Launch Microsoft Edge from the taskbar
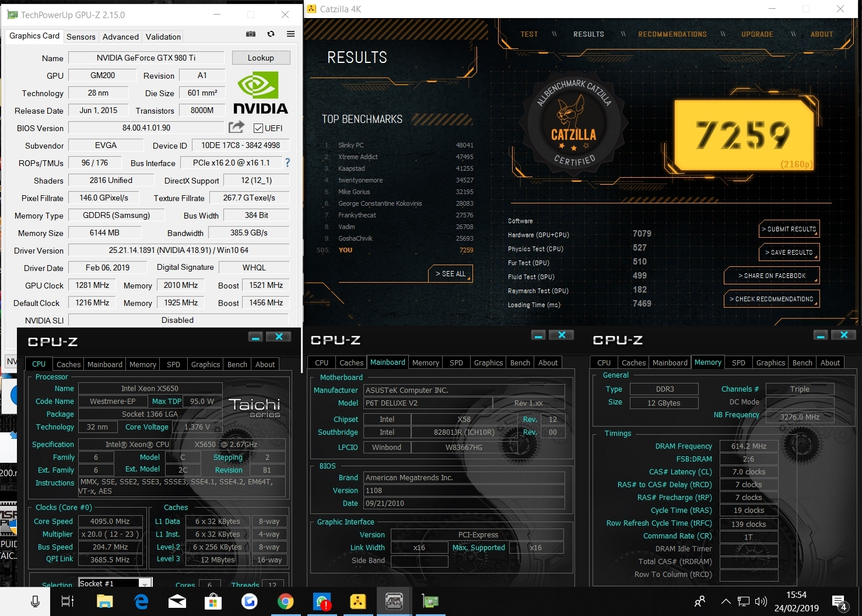Image resolution: width=862 pixels, height=616 pixels. (x=141, y=601)
